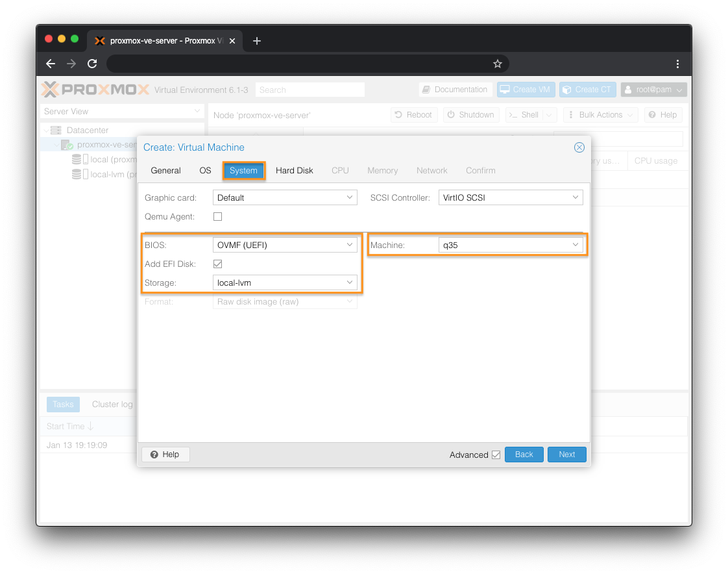The image size is (728, 574).
Task: Click the browser back arrow
Action: (51, 64)
